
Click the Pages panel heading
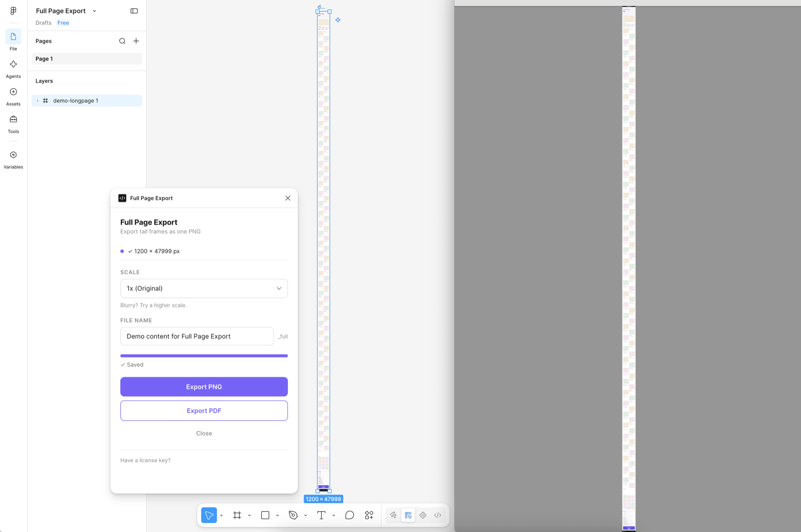click(44, 41)
